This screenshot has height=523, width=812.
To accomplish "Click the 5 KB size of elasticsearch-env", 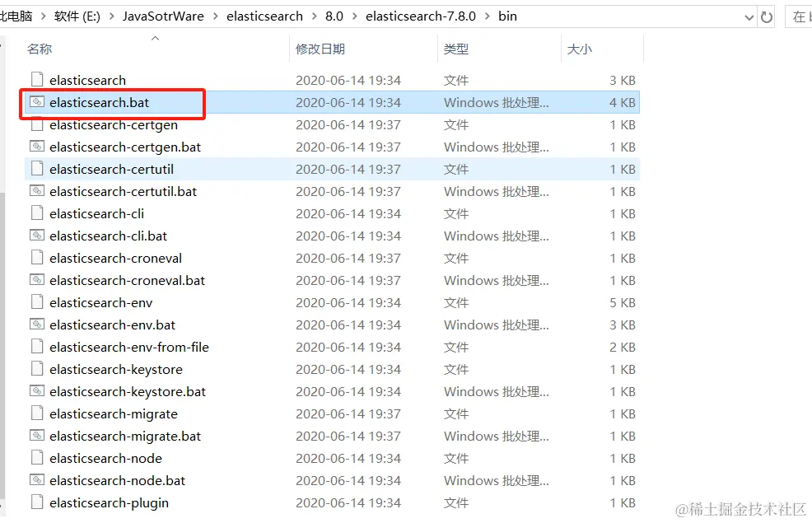I will [x=622, y=303].
